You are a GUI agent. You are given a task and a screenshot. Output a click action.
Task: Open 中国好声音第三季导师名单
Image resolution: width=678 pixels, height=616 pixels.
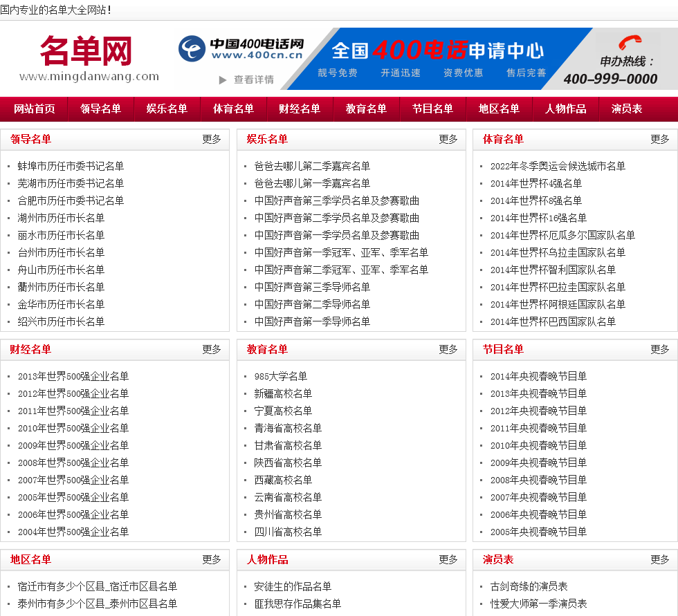coord(312,288)
